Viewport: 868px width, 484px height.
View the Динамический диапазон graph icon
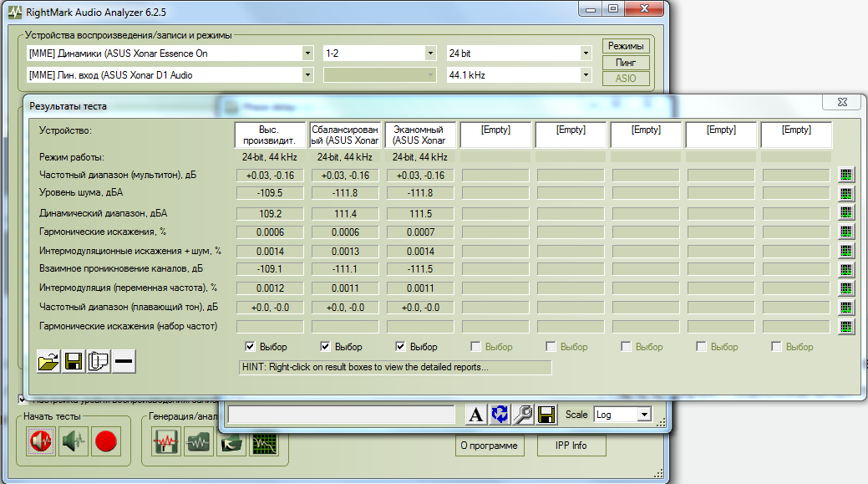pyautogui.click(x=845, y=212)
